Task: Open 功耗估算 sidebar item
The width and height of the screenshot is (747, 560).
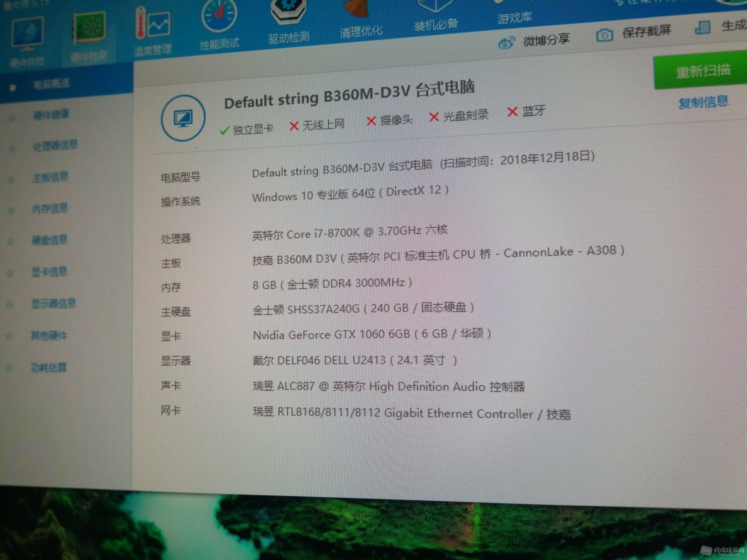Action: tap(49, 367)
